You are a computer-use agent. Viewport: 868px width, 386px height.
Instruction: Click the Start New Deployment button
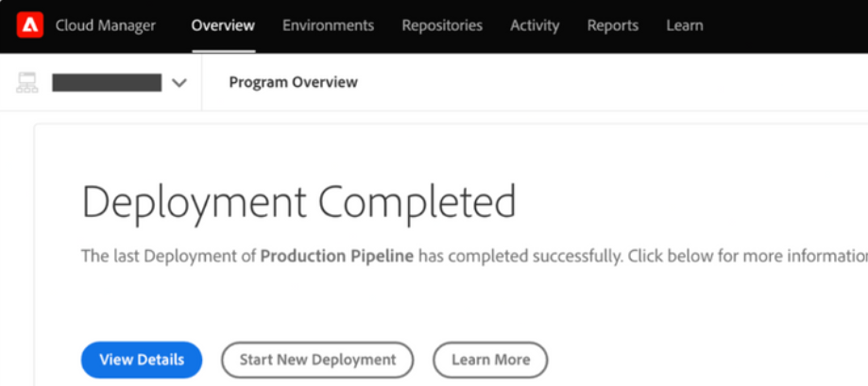(x=317, y=360)
